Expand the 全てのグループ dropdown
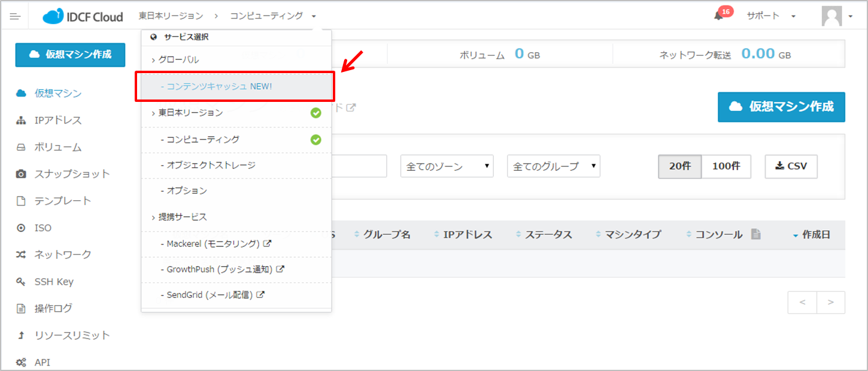This screenshot has height=371, width=868. pyautogui.click(x=553, y=166)
